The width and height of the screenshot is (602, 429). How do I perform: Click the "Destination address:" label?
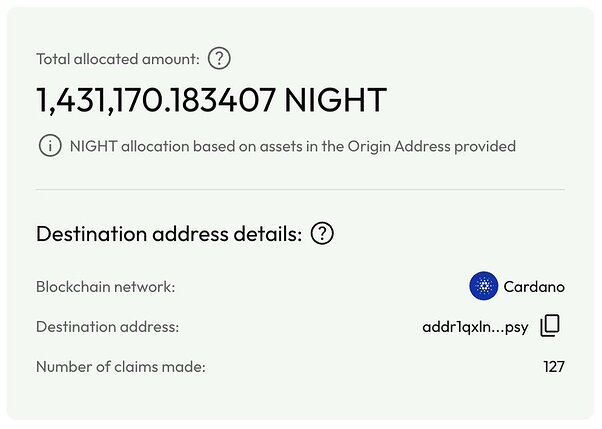[108, 327]
